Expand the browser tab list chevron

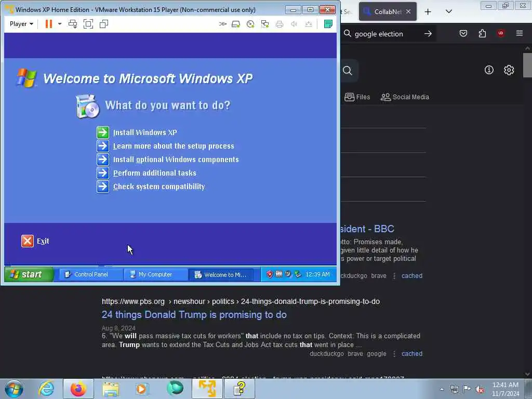[448, 11]
